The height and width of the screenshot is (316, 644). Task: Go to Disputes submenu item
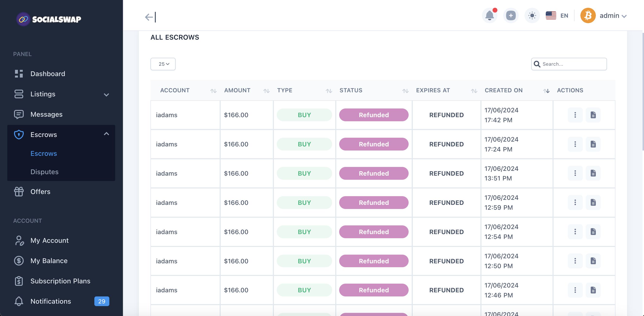pyautogui.click(x=44, y=172)
